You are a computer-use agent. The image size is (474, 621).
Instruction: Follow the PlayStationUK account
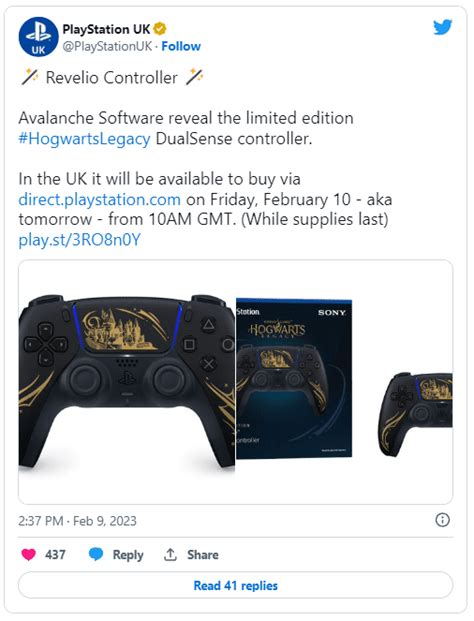(181, 46)
